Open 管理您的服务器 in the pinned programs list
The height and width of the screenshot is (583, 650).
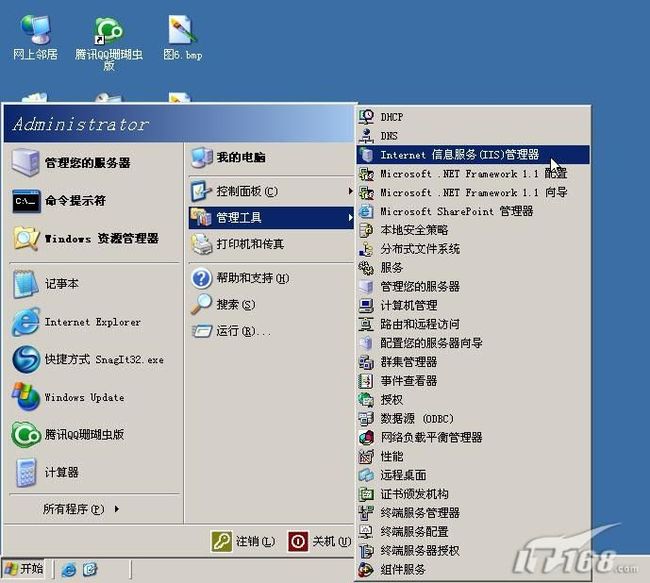tap(95, 163)
